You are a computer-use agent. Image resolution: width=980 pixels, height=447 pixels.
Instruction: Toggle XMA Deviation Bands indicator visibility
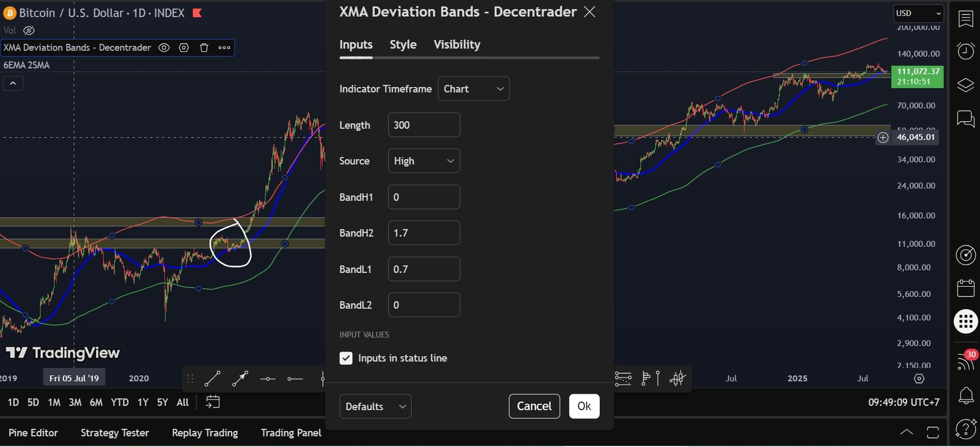164,48
